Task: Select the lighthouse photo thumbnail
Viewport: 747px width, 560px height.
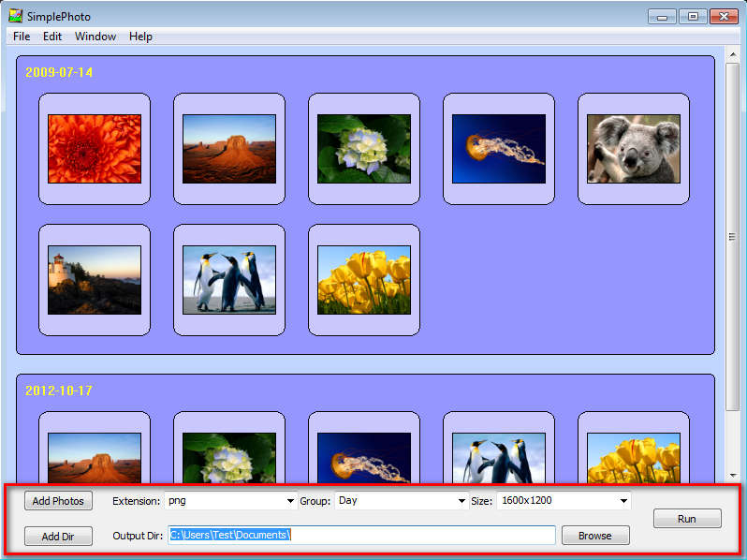Action: (x=95, y=280)
